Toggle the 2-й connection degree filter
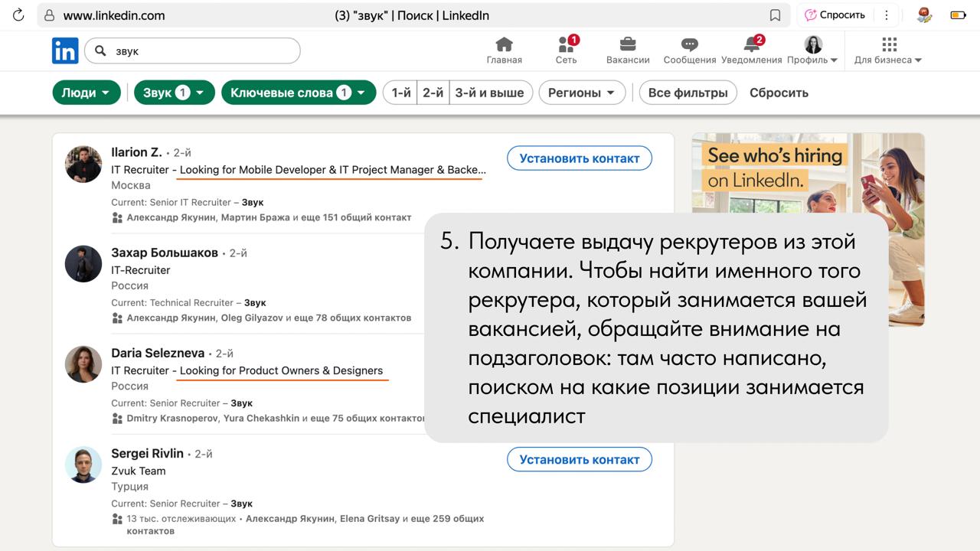980x551 pixels. coord(433,93)
